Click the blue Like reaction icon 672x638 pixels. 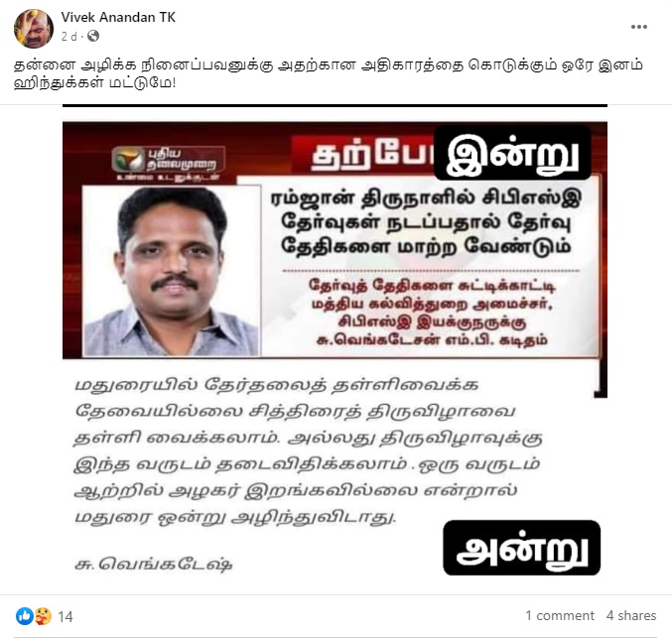25,616
